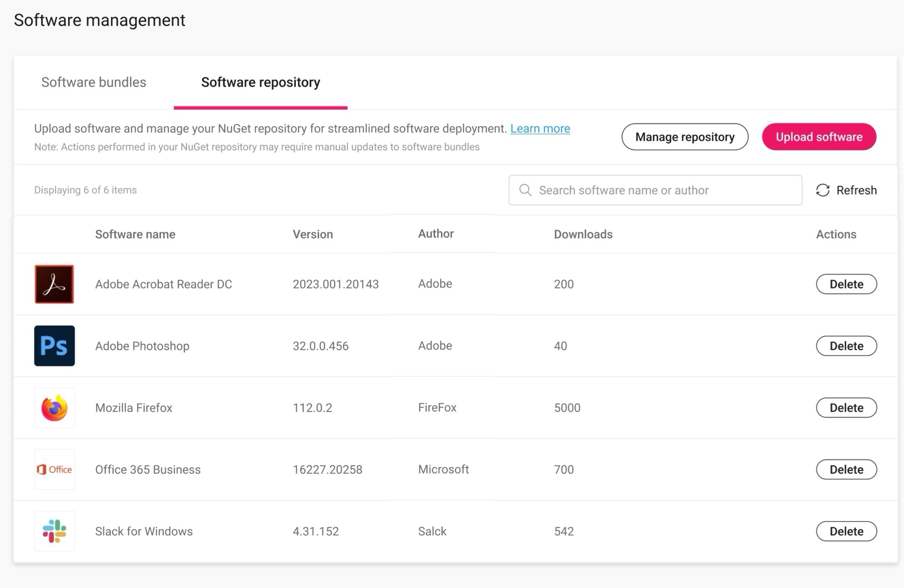This screenshot has width=904, height=588.
Task: Click the Actions column header
Action: click(x=836, y=234)
